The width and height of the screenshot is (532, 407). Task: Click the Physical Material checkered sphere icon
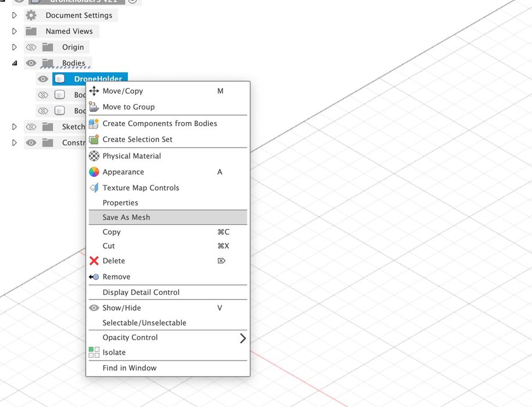[x=94, y=156]
